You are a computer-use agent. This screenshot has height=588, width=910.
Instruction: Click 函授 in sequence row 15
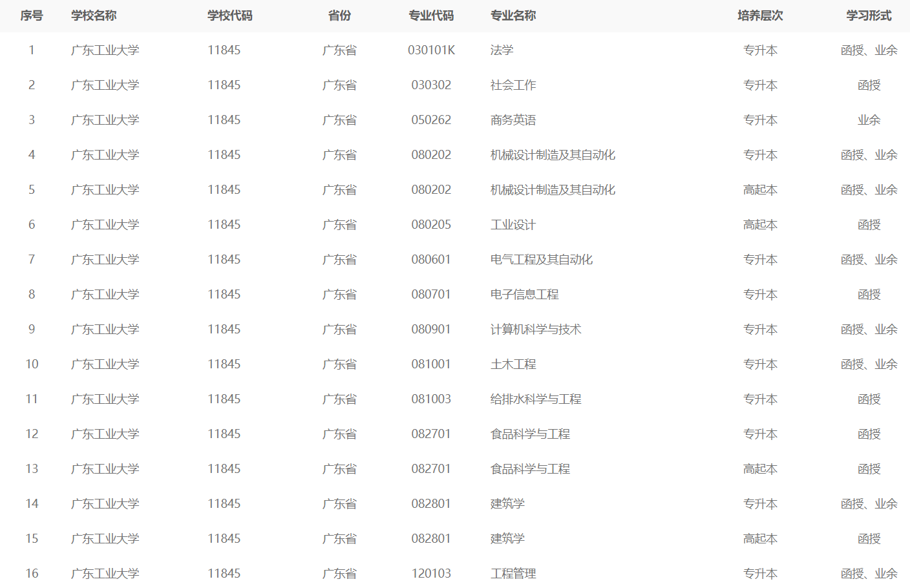(x=869, y=539)
